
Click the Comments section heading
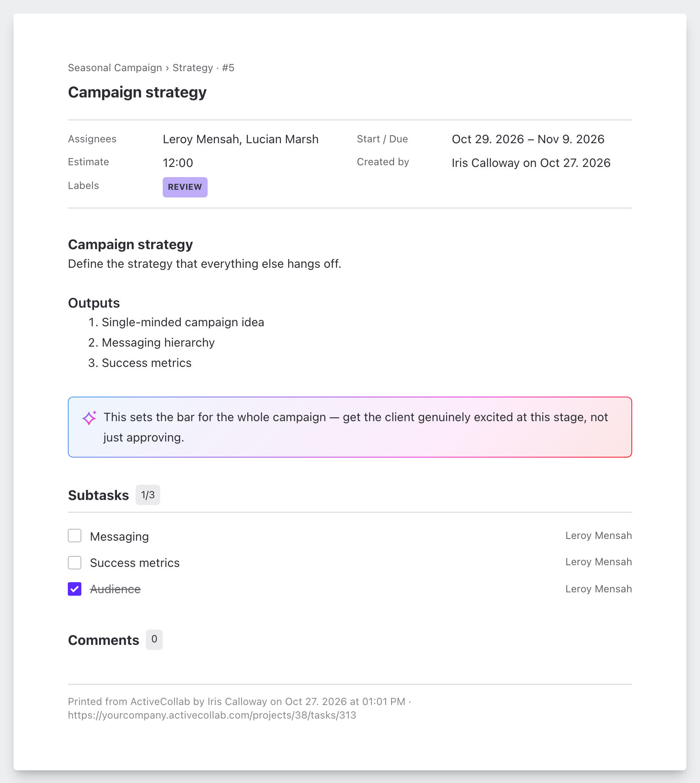point(103,640)
